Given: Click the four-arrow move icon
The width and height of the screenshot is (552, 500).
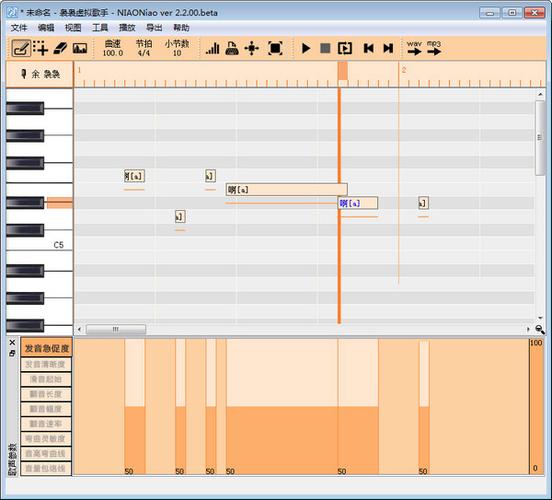Looking at the screenshot, I should (x=252, y=48).
